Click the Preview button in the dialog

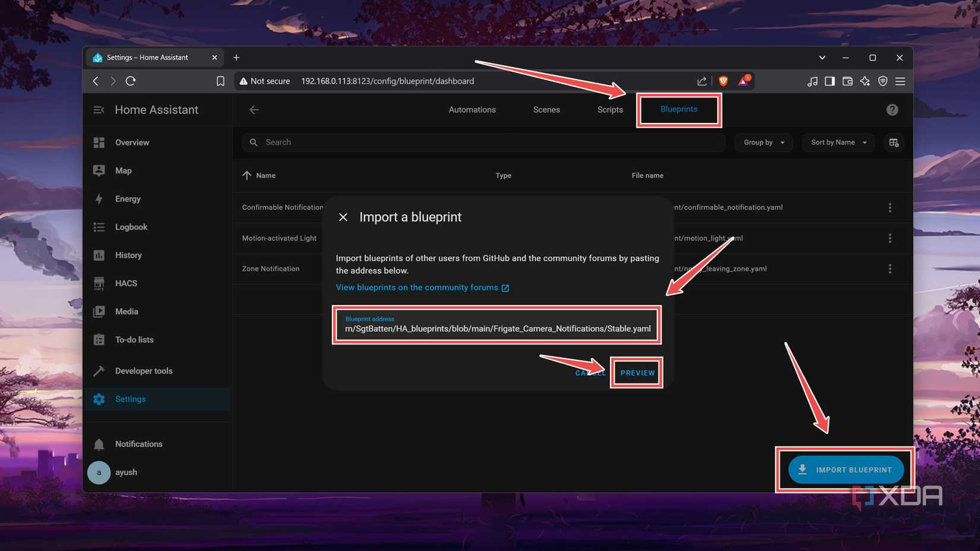point(637,372)
